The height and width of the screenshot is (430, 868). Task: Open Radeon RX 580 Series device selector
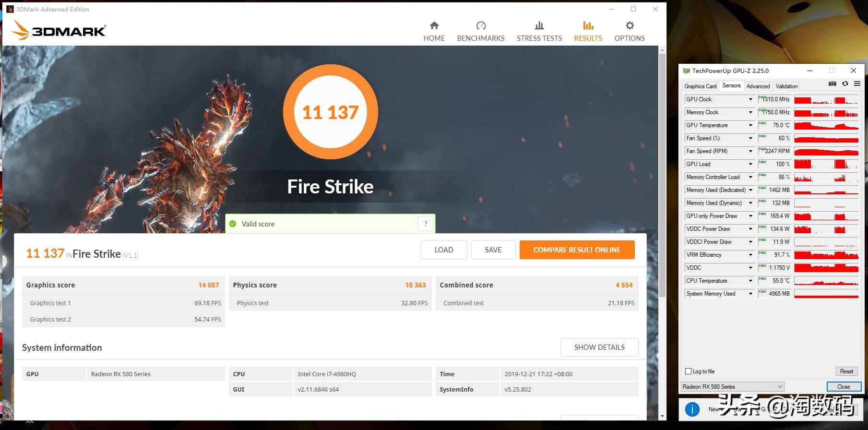click(732, 387)
